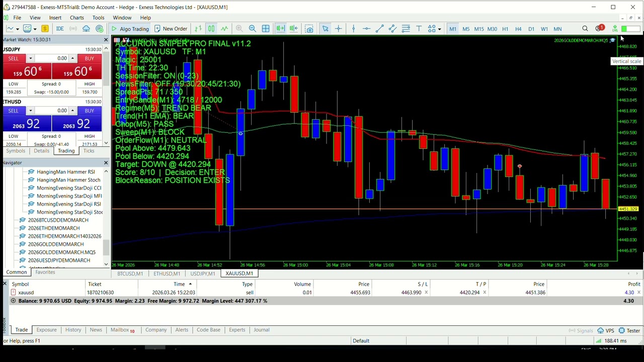Toggle chart shift from right edge
This screenshot has height=362, width=644.
(x=294, y=29)
